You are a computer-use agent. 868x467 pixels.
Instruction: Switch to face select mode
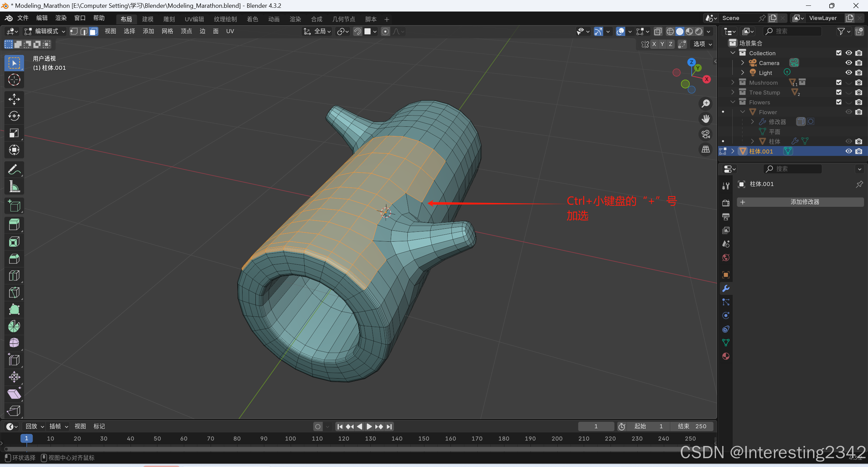tap(94, 32)
